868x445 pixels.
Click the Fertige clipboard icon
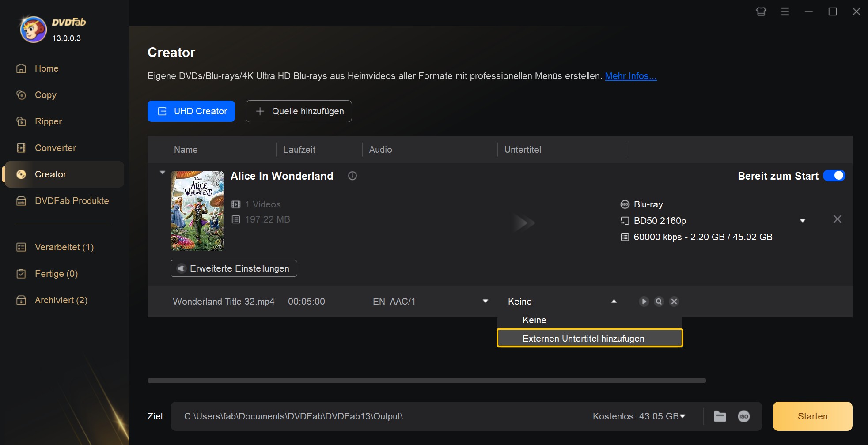click(21, 274)
